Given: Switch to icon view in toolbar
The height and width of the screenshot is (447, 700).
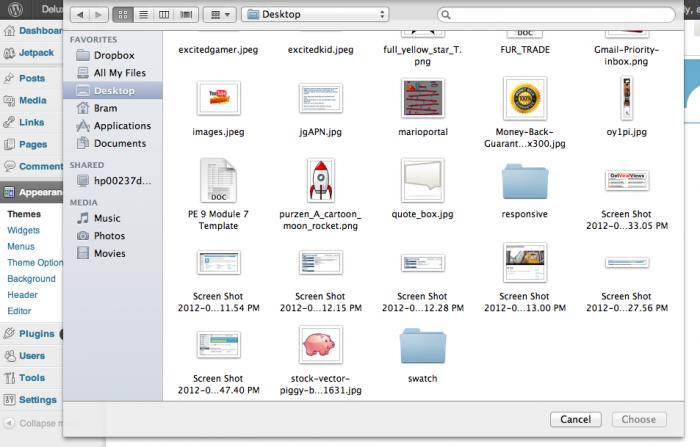Looking at the screenshot, I should [x=124, y=15].
